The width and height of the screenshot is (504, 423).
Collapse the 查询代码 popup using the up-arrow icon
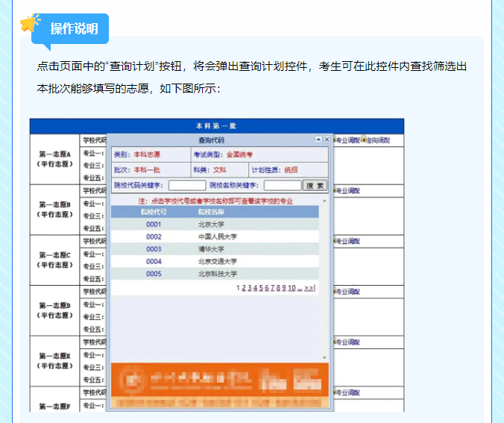(318, 140)
